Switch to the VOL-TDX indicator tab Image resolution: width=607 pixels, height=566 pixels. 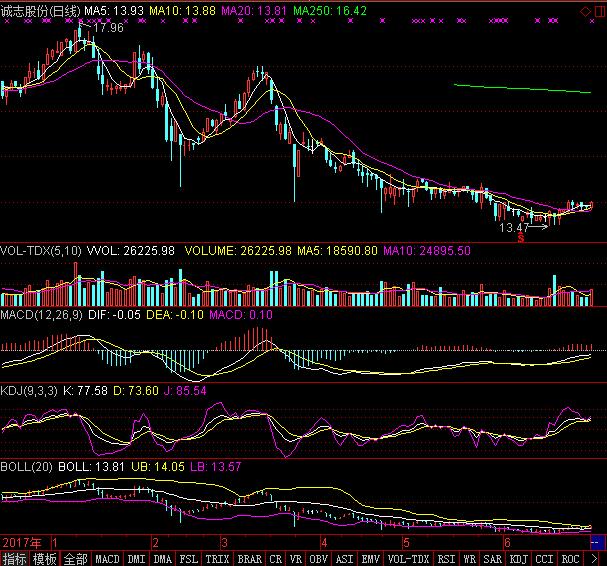(x=408, y=559)
